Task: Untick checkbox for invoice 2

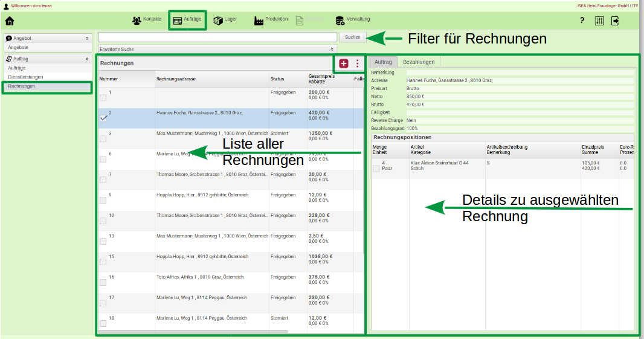Action: (103, 118)
